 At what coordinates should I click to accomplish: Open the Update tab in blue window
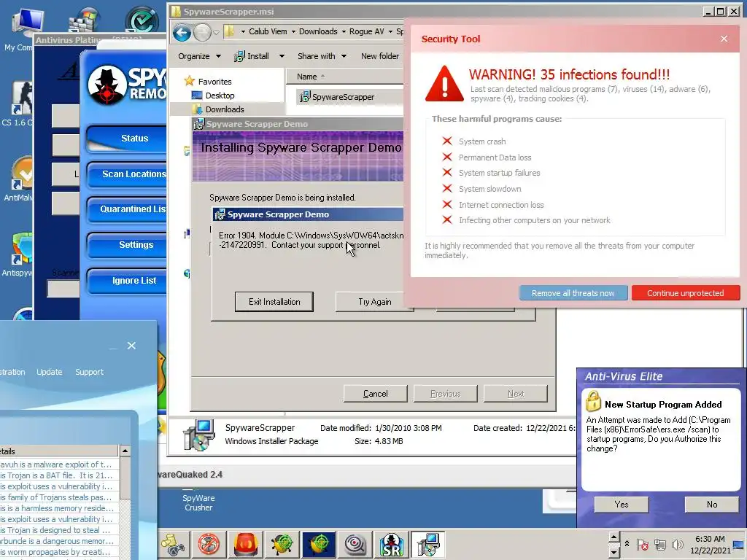pyautogui.click(x=50, y=372)
